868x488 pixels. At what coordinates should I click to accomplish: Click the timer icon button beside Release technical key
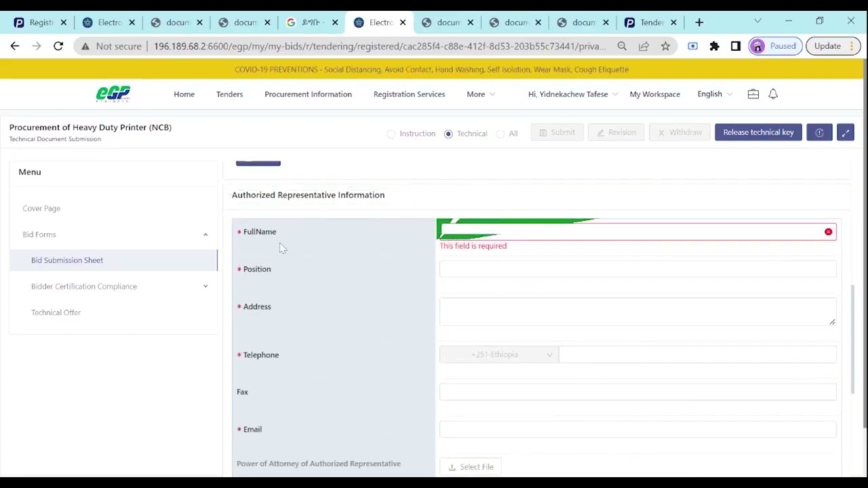pos(819,132)
